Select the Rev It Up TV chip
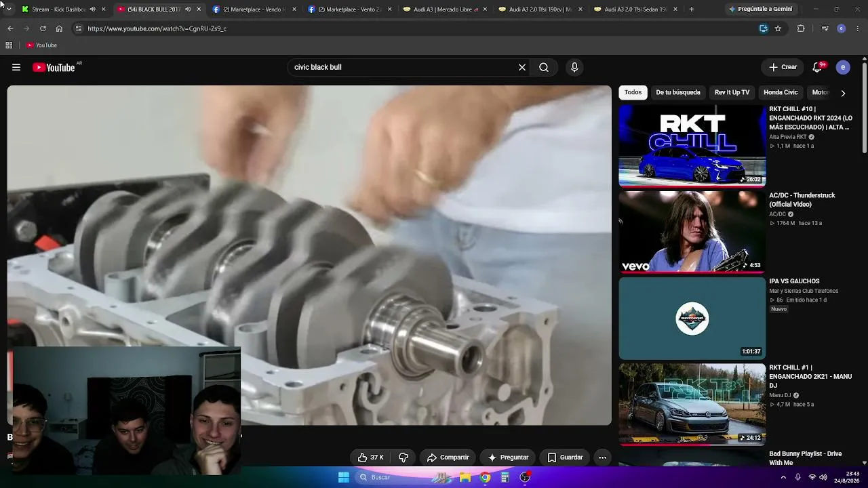Screen dimensions: 868x488 [732, 92]
